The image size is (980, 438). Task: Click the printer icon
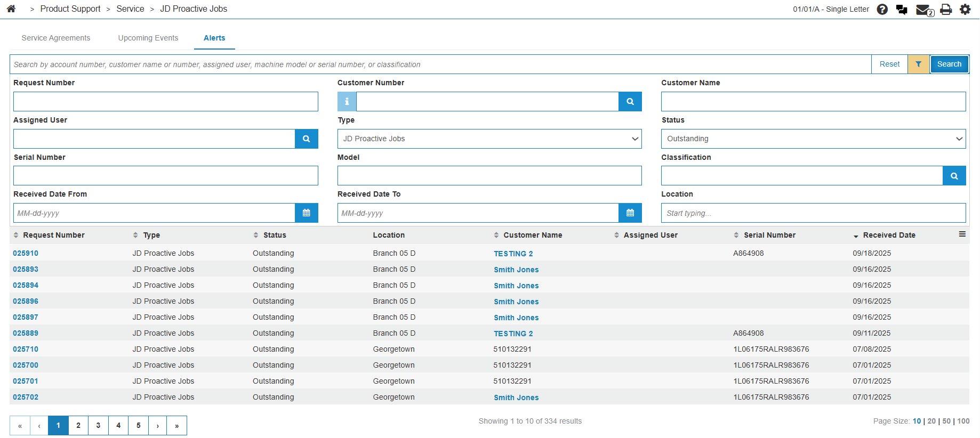click(x=946, y=10)
